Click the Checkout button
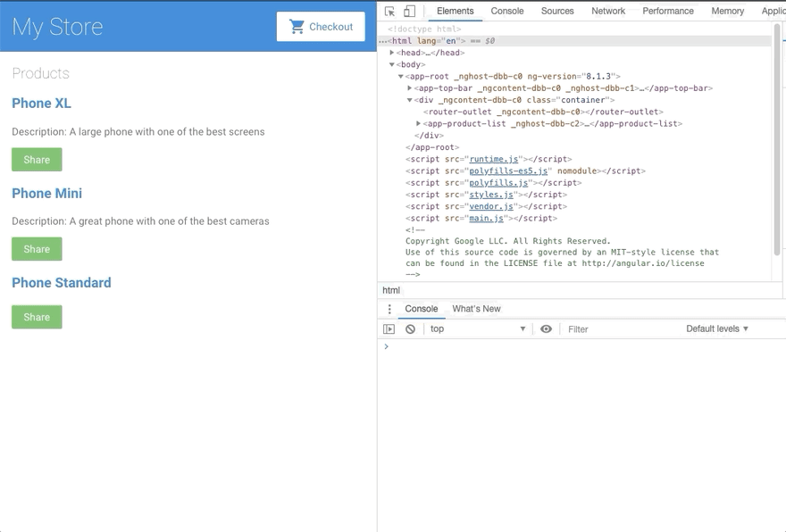 coord(321,27)
